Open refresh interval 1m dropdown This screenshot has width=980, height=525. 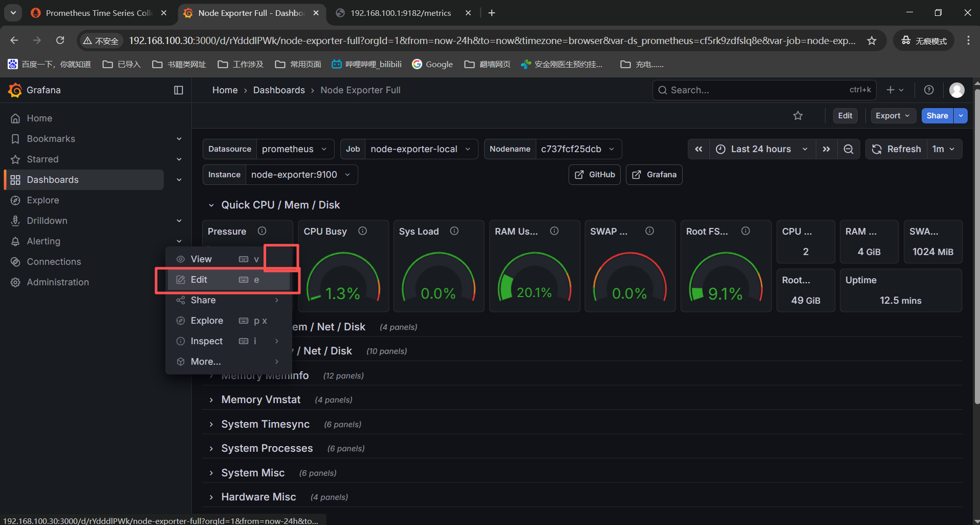pos(944,149)
